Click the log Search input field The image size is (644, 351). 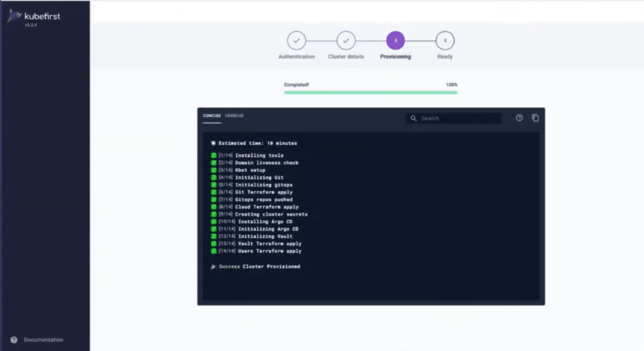coord(454,119)
